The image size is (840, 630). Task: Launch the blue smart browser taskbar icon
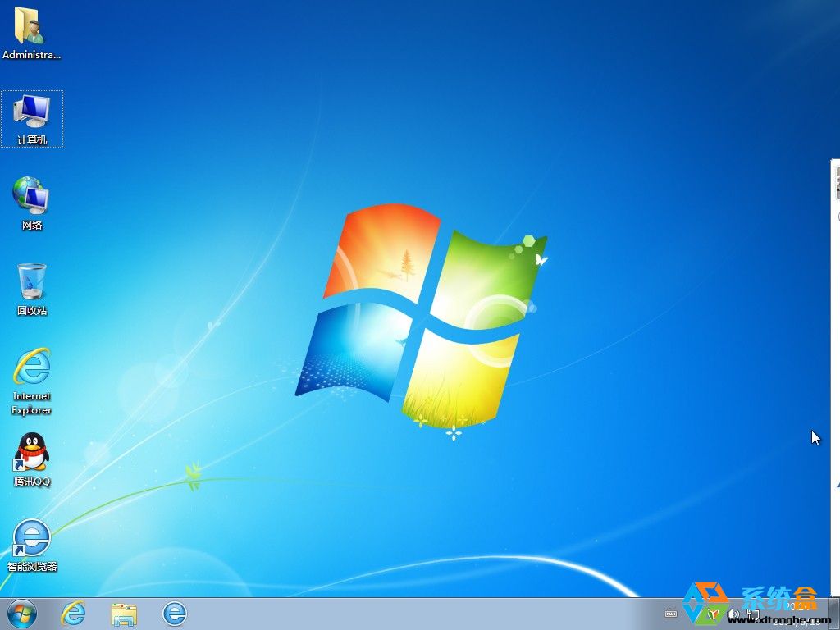175,614
